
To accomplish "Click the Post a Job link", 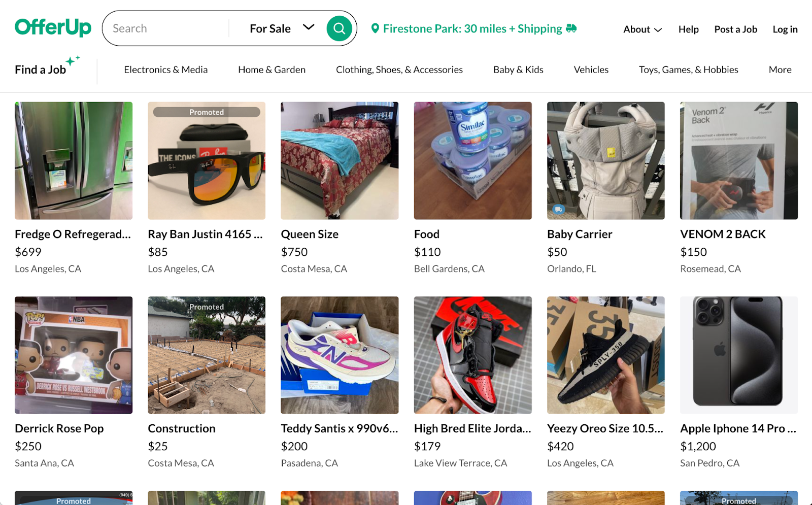I will [735, 29].
